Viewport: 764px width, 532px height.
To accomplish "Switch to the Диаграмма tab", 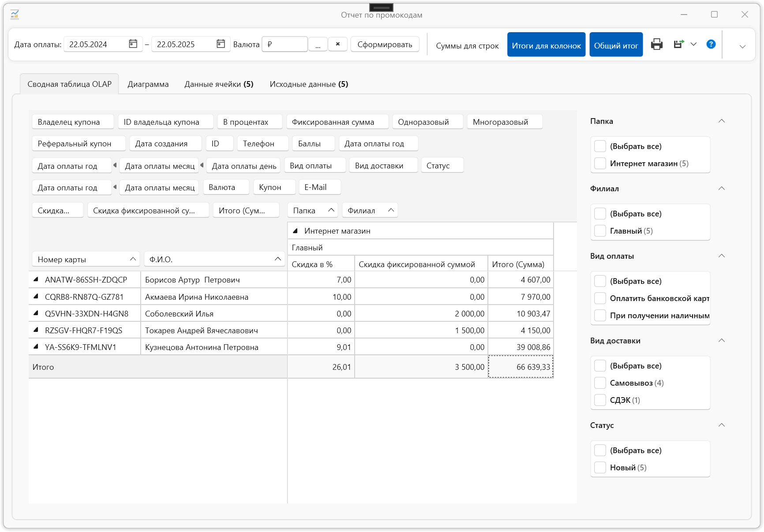I will click(x=148, y=84).
